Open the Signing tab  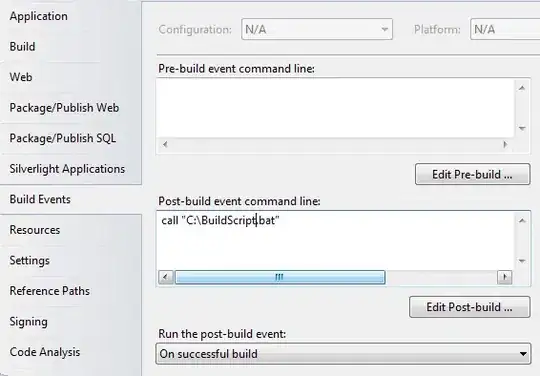(x=29, y=322)
